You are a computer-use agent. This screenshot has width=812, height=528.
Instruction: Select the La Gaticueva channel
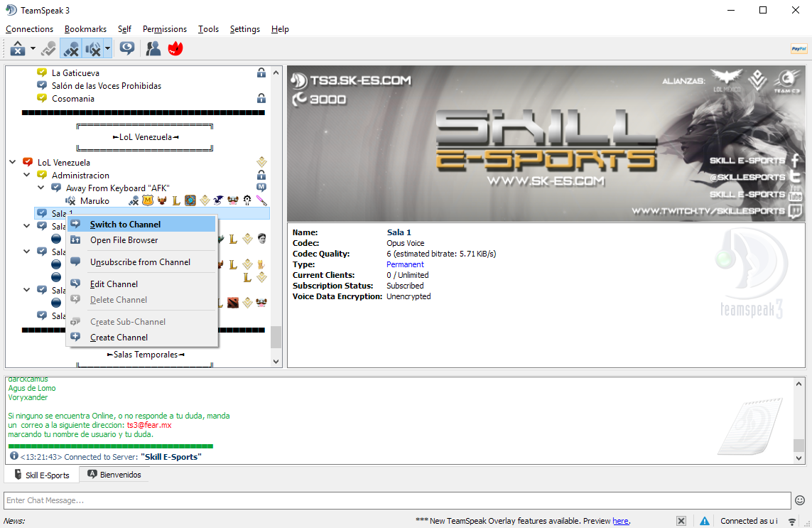pyautogui.click(x=75, y=73)
